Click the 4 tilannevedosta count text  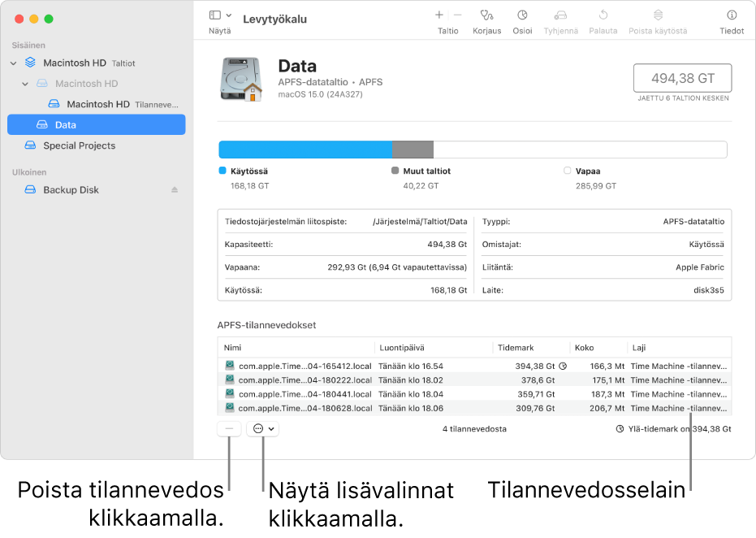[474, 429]
